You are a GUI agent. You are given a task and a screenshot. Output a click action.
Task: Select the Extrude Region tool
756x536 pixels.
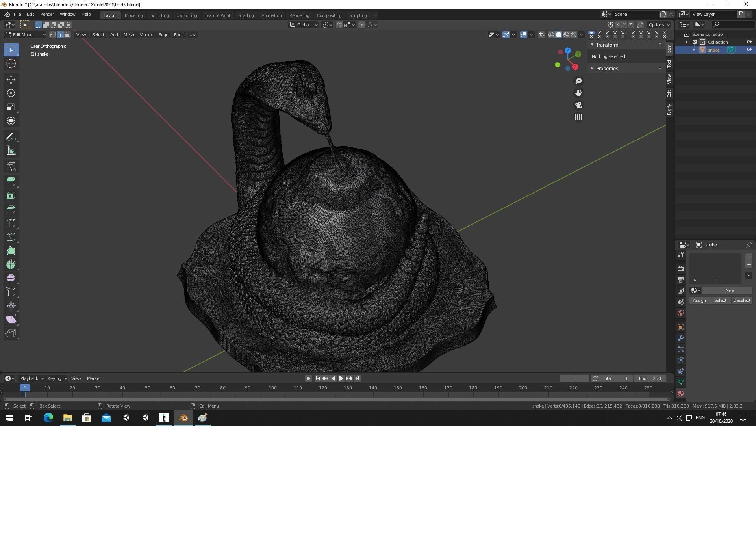coord(11,182)
